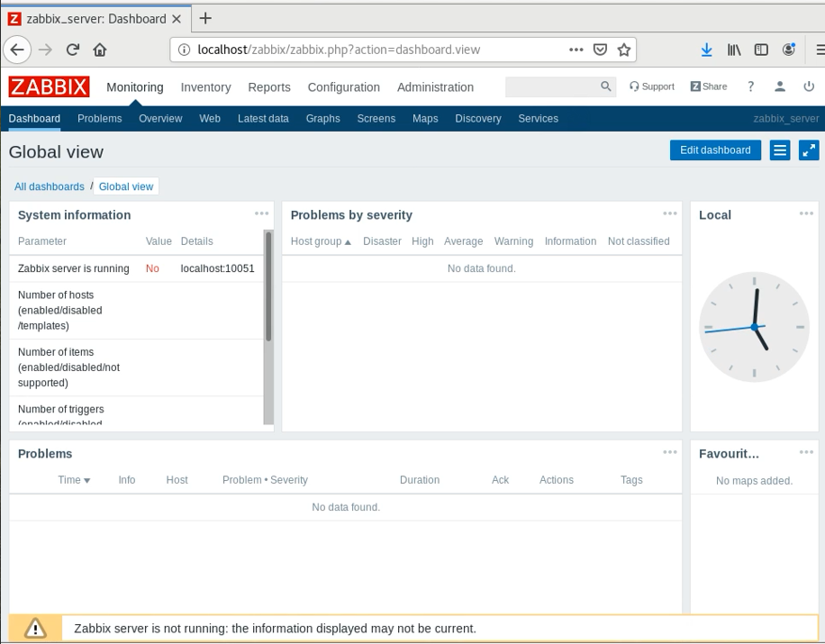Click the browser forward arrow
Viewport: 825px width, 644px height.
[46, 50]
